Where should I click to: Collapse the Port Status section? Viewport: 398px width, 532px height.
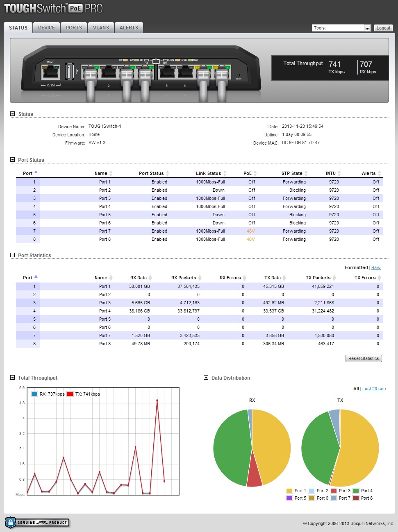click(x=12, y=160)
